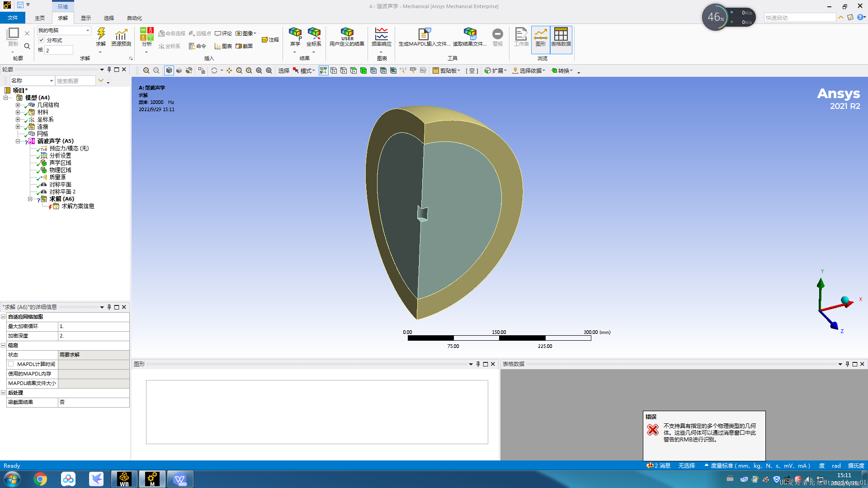Switch to the 自动化 automation tab
The height and width of the screenshot is (488, 868).
[x=134, y=18]
